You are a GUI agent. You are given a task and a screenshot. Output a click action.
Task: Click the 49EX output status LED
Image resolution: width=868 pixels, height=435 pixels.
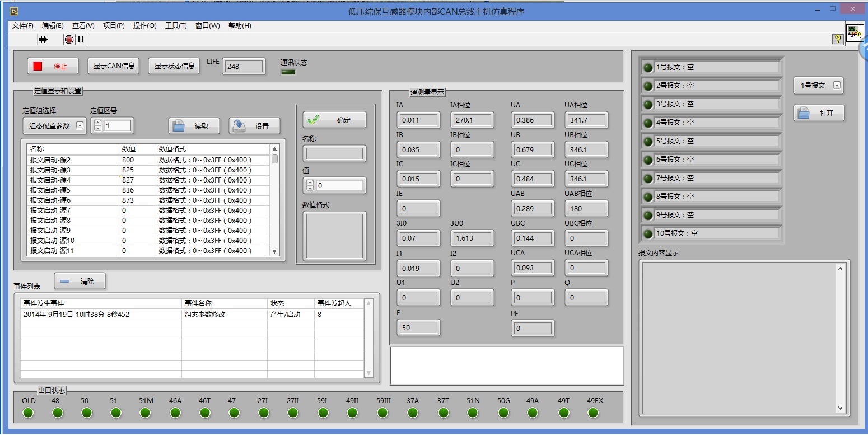(x=593, y=413)
